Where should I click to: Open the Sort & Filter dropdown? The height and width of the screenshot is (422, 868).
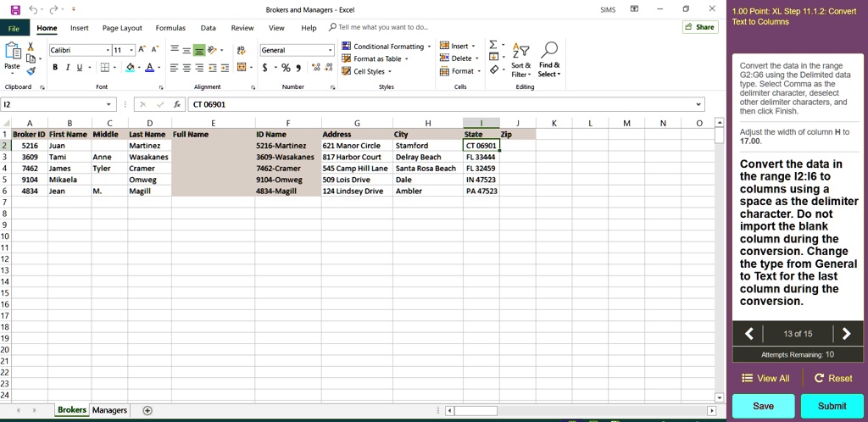(521, 60)
